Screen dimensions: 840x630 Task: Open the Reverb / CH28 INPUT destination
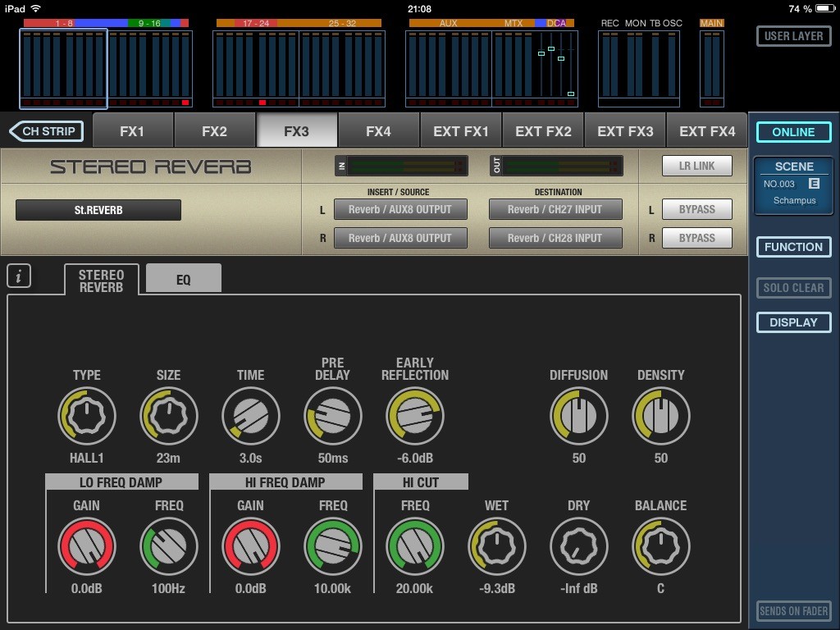[555, 238]
